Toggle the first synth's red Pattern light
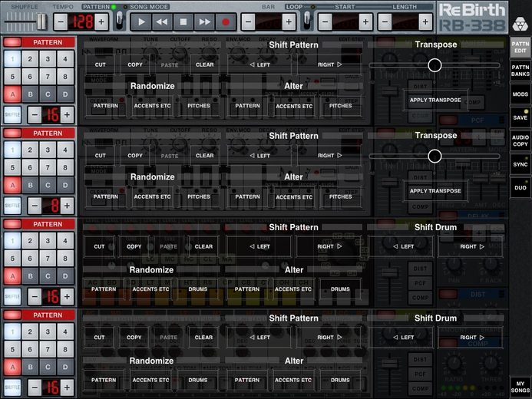Screen dimensions: 532x399 coord(12,42)
